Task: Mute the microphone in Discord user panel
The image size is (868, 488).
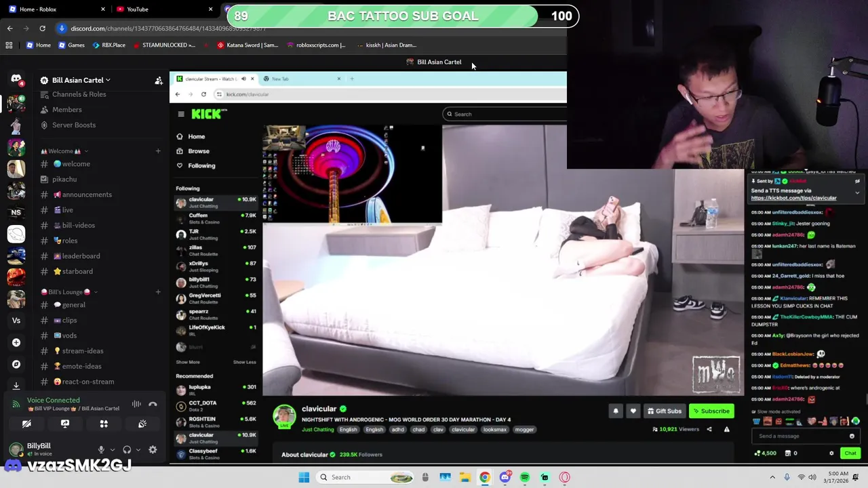Action: pyautogui.click(x=101, y=449)
